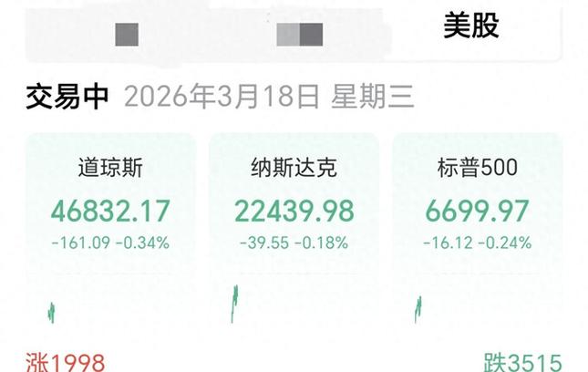Click the 46832.17 Dow Jones value
This screenshot has height=372, width=588.
110,212
